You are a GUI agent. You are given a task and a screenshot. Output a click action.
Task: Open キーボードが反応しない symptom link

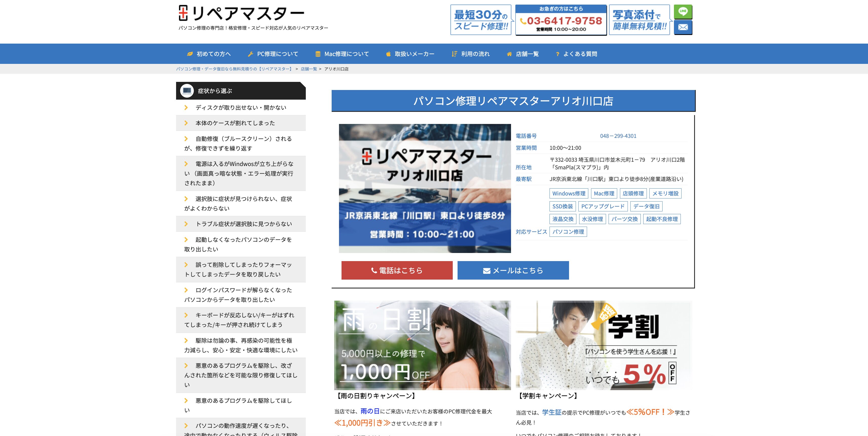click(241, 320)
